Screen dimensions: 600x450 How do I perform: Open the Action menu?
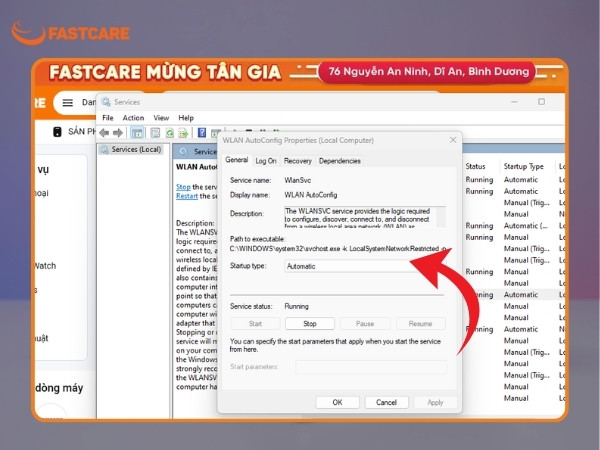[133, 118]
